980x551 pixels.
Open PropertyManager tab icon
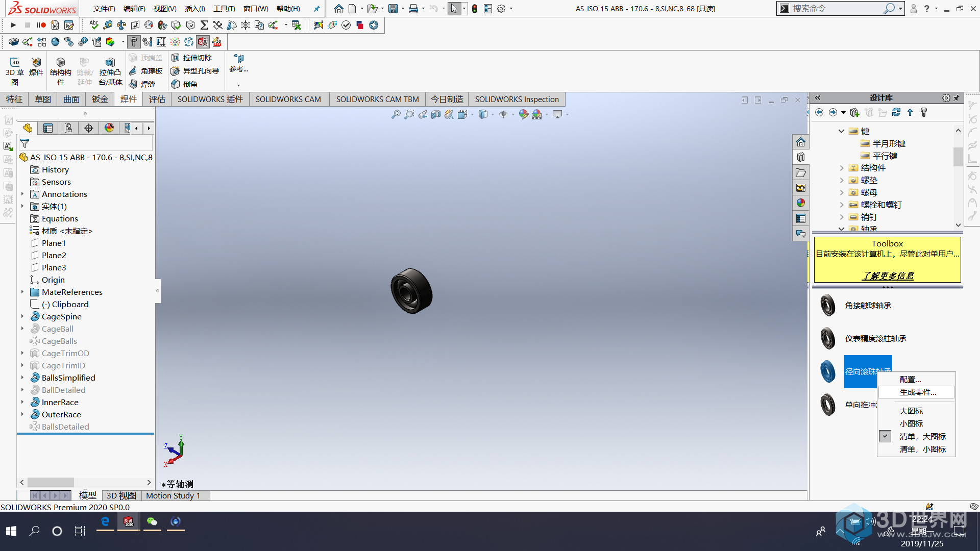click(48, 128)
